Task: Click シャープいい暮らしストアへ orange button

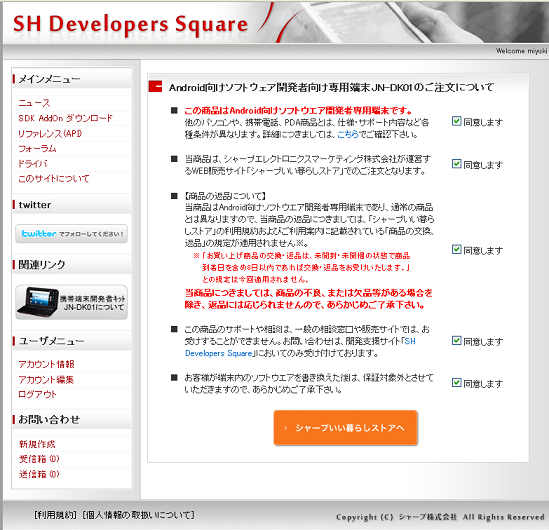Action: 346,428
